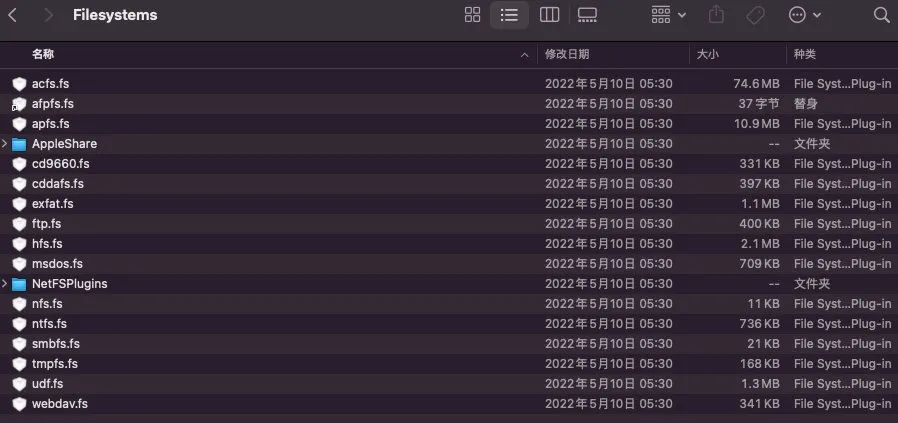The height and width of the screenshot is (423, 898).
Task: Select the exfat.fs file
Action: coord(52,204)
